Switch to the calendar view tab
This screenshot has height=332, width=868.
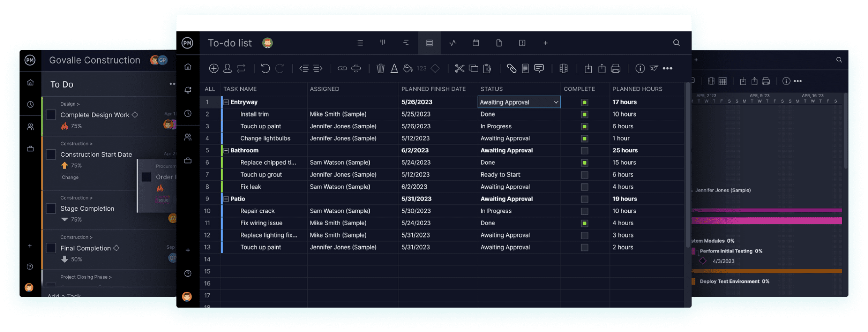[476, 43]
